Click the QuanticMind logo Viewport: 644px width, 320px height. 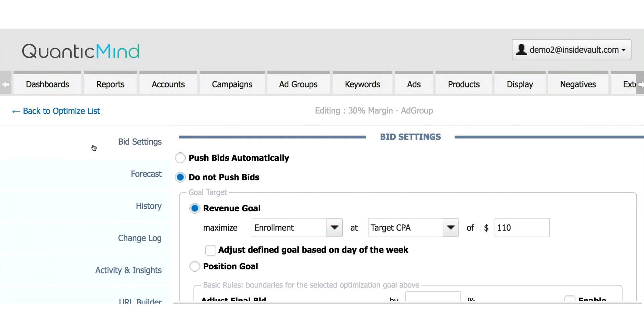point(81,51)
